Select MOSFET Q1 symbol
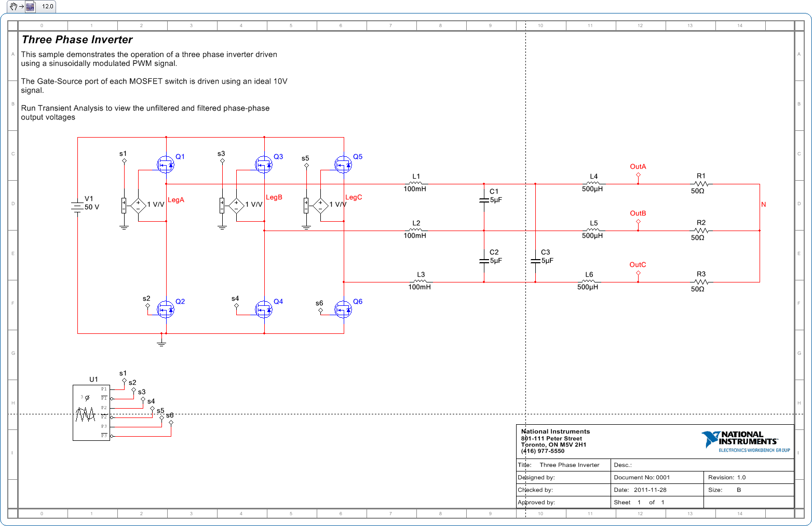The width and height of the screenshot is (812, 526). click(x=166, y=165)
